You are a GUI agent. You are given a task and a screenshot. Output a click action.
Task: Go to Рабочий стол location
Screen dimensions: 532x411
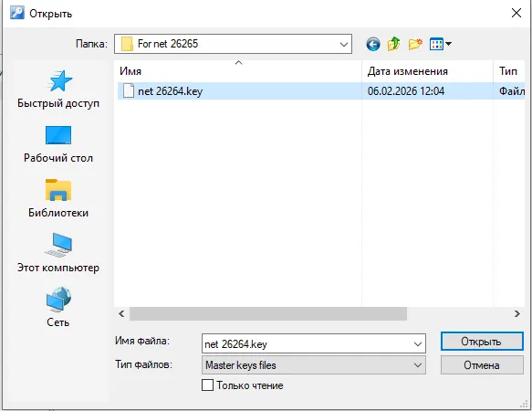click(58, 144)
